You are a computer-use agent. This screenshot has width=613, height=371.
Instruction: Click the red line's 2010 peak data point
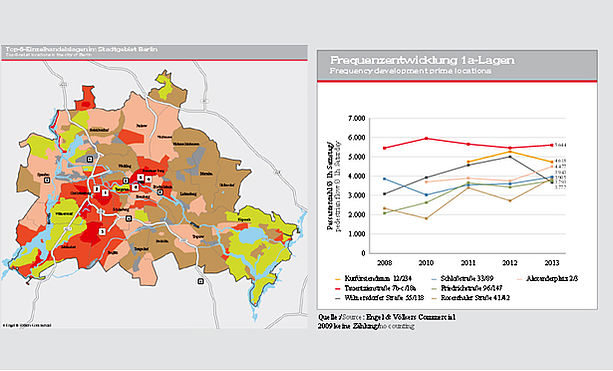coord(426,138)
